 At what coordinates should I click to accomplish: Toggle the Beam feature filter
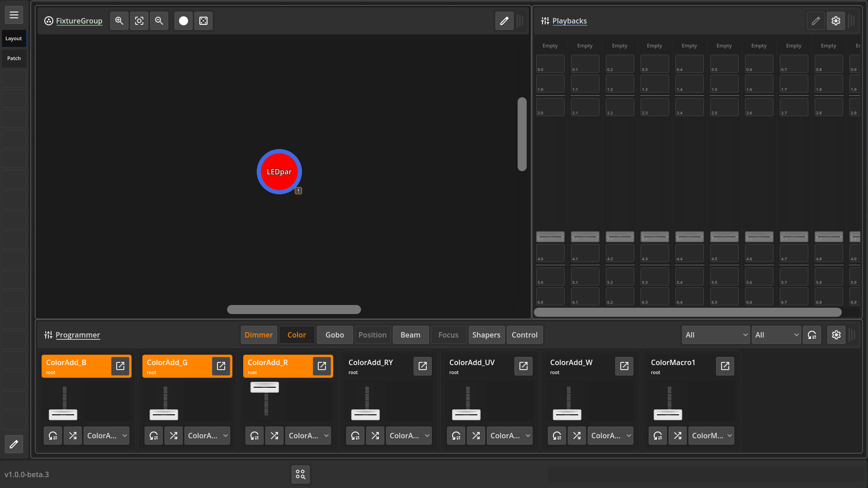click(410, 335)
